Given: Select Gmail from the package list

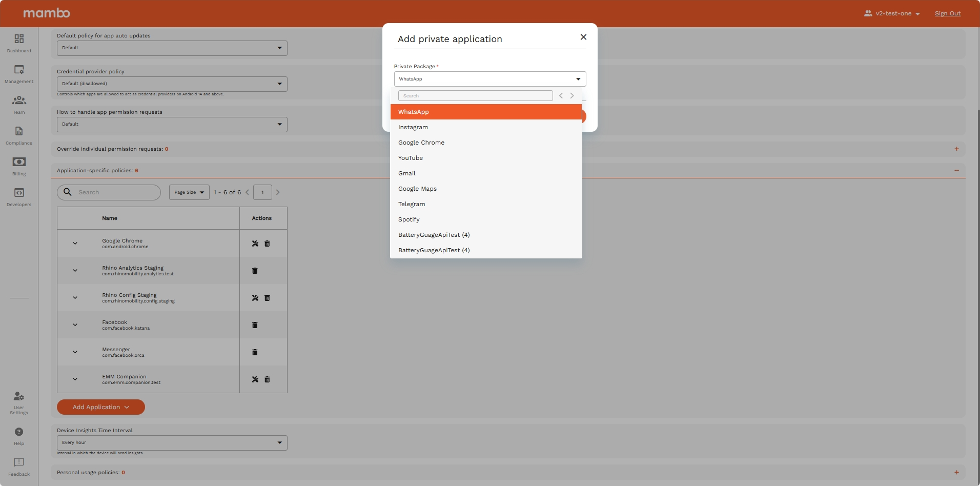Looking at the screenshot, I should (486, 173).
